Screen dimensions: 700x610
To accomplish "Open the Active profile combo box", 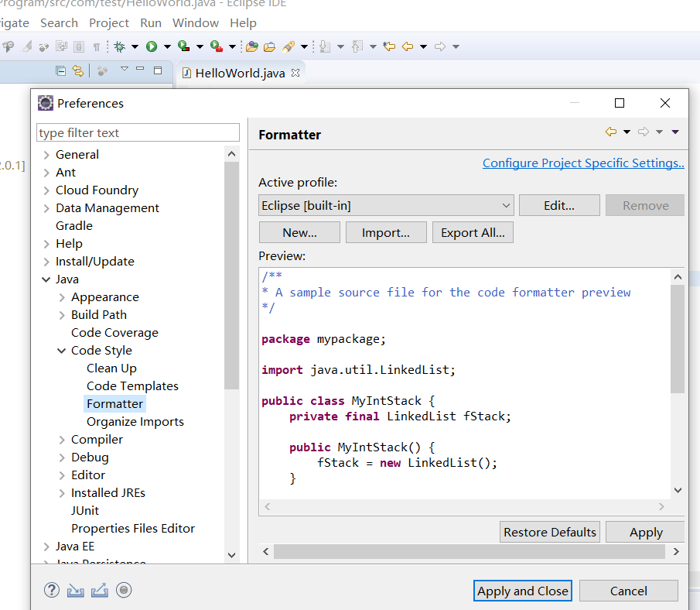I will tap(386, 206).
